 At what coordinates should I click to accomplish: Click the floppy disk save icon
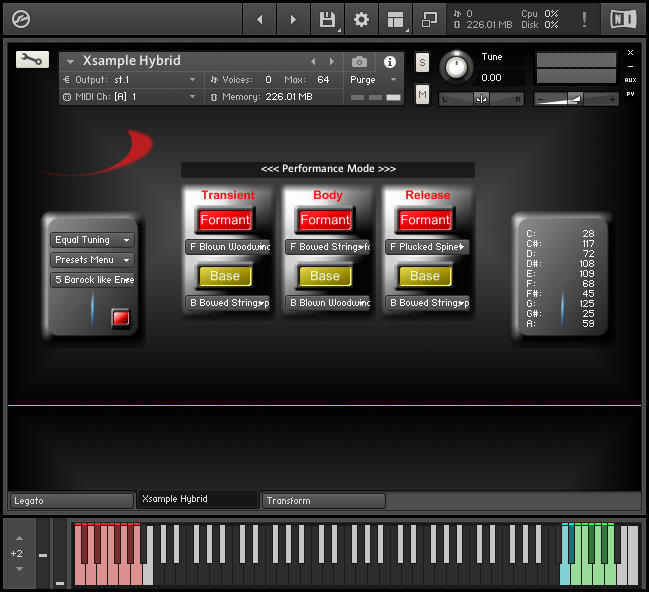(x=327, y=19)
